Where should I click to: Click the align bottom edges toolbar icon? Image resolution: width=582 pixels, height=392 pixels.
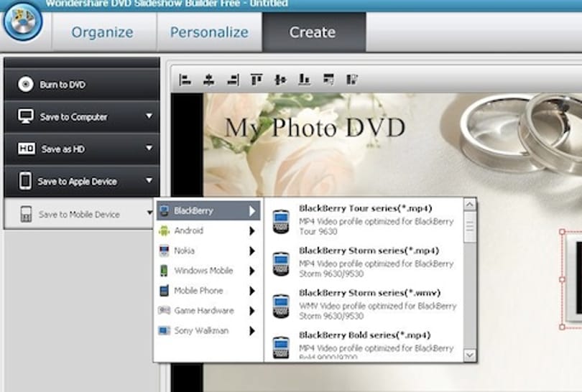(x=305, y=80)
